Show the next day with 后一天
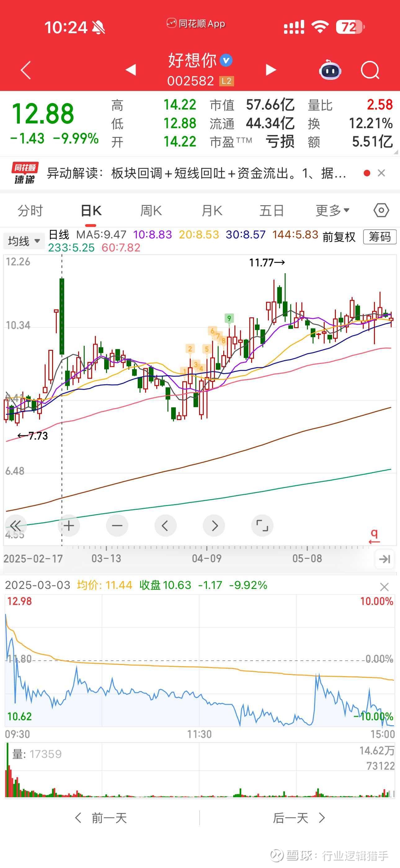 pos(299,818)
